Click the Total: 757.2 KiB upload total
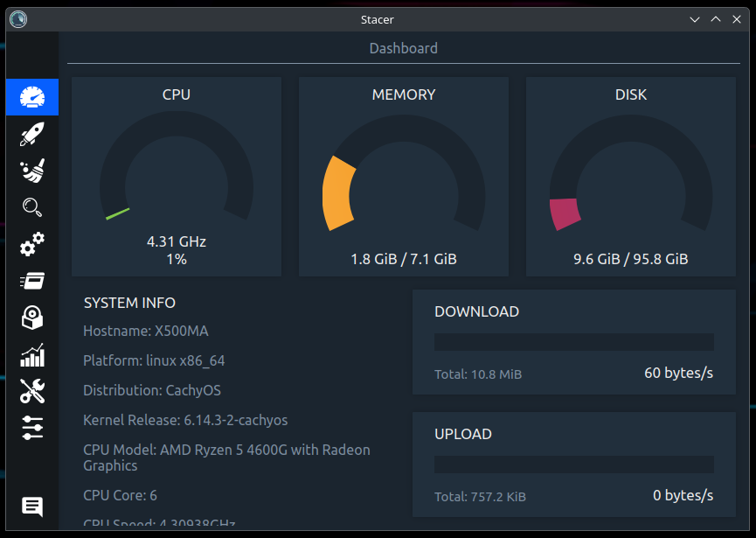Image resolution: width=756 pixels, height=538 pixels. tap(480, 497)
